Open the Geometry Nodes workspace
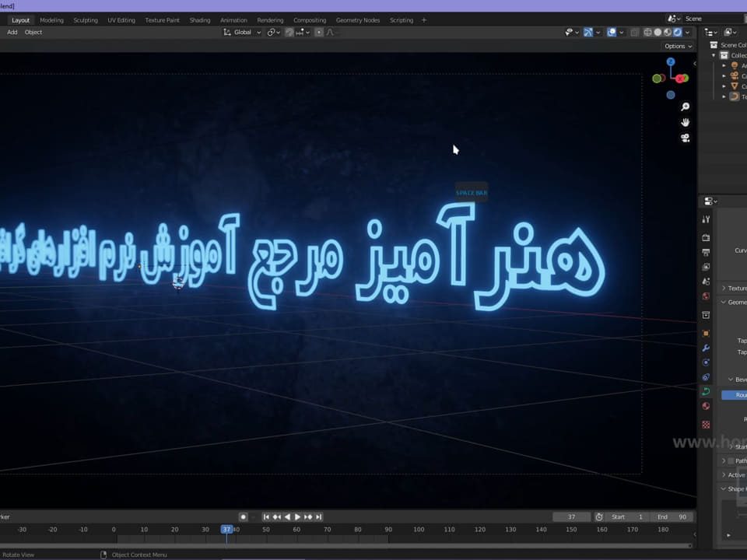Viewport: 747px width, 560px height. 358,20
